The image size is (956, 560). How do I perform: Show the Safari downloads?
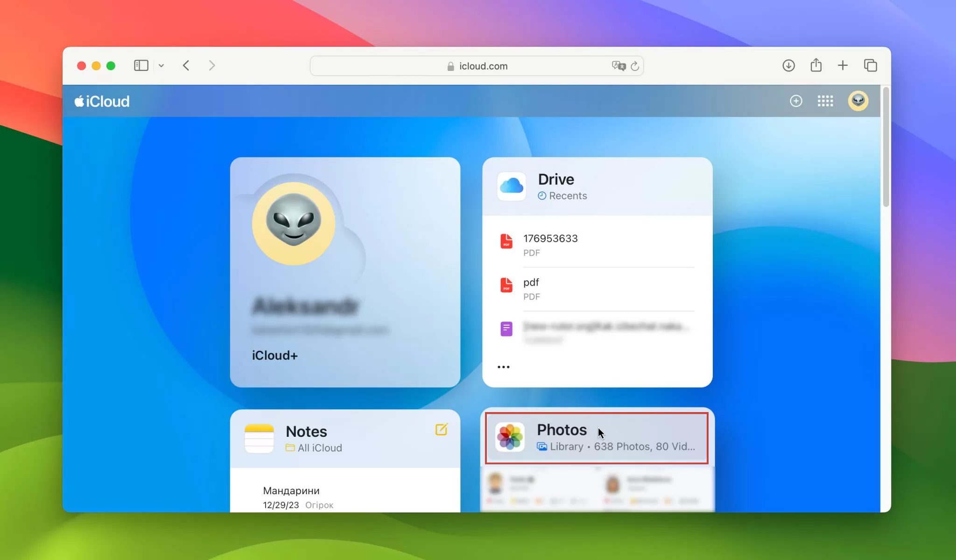pyautogui.click(x=788, y=65)
